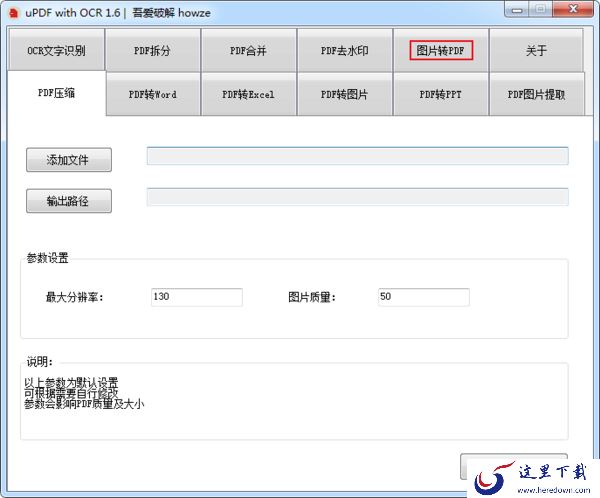Select the PDF去水印 tab
The width and height of the screenshot is (600, 498).
[x=344, y=50]
